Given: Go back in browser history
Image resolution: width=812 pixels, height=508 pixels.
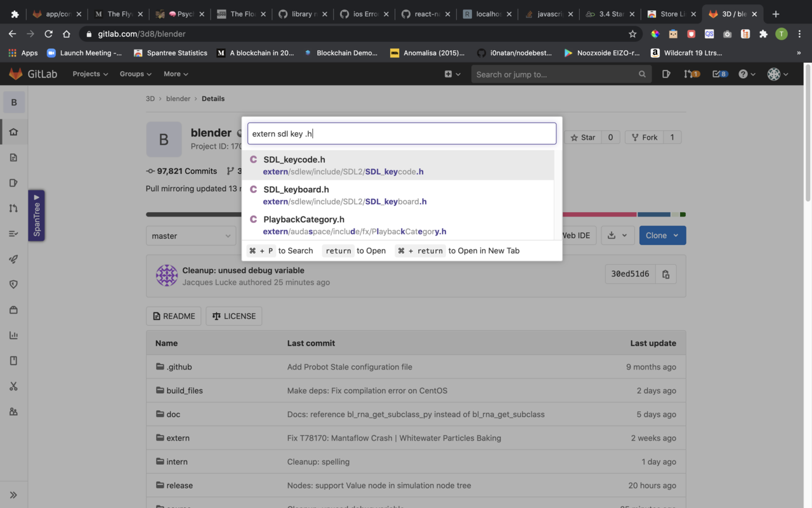Looking at the screenshot, I should click(12, 34).
